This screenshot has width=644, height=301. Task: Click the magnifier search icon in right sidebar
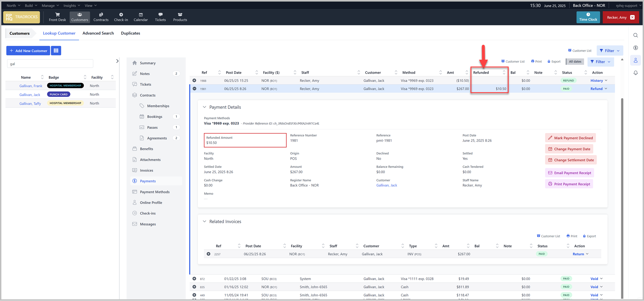[636, 35]
